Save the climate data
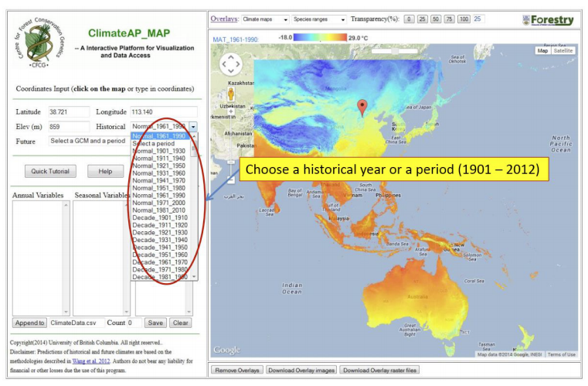 coord(155,323)
